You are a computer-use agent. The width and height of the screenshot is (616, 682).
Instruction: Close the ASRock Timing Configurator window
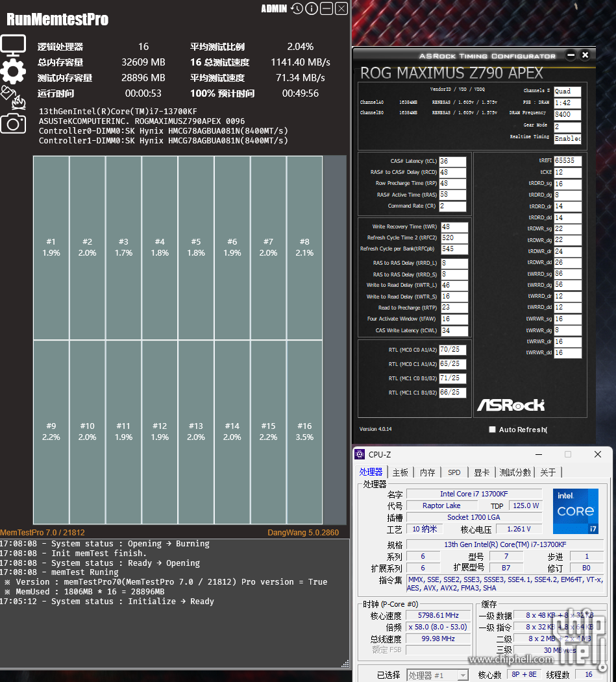[x=585, y=55]
